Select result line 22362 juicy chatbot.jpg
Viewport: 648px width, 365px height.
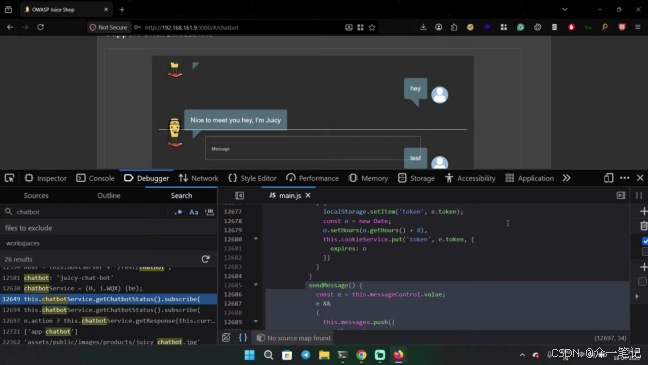point(109,342)
